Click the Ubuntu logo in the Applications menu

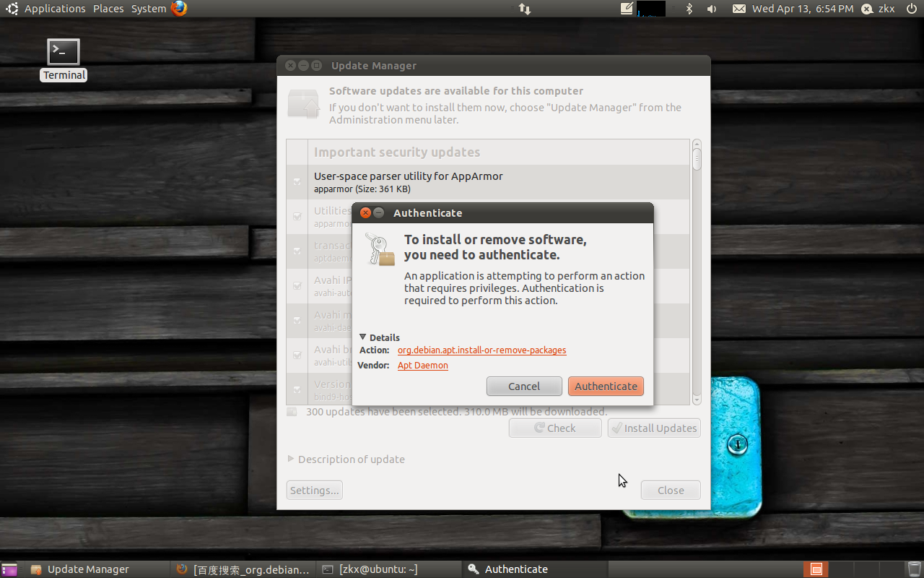pos(12,9)
